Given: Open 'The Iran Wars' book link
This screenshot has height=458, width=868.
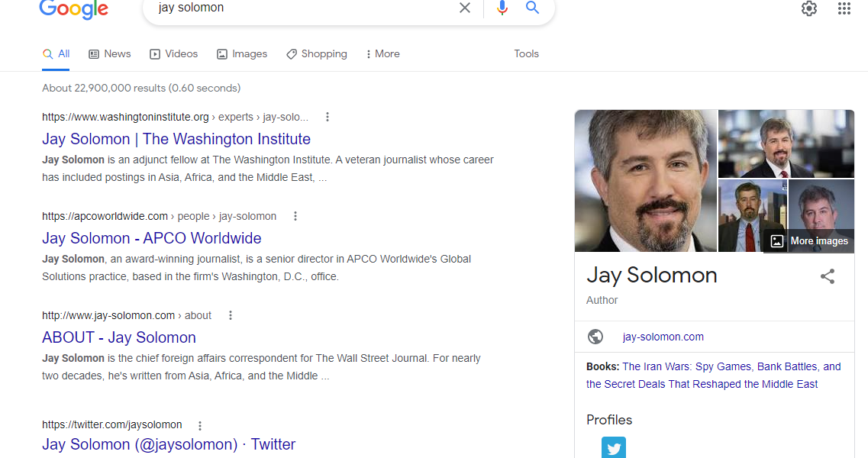Looking at the screenshot, I should (714, 376).
